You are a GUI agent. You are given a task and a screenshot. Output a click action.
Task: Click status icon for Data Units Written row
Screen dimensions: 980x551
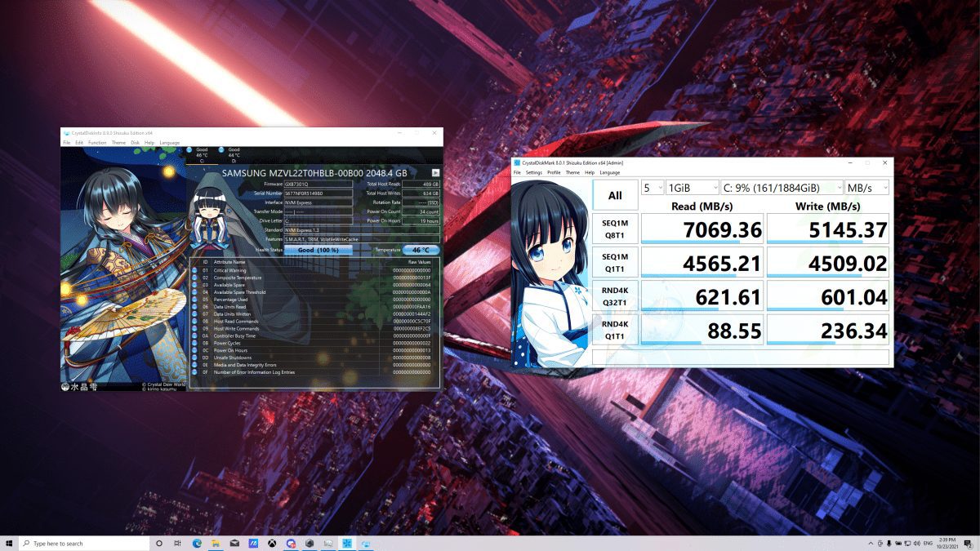(194, 314)
